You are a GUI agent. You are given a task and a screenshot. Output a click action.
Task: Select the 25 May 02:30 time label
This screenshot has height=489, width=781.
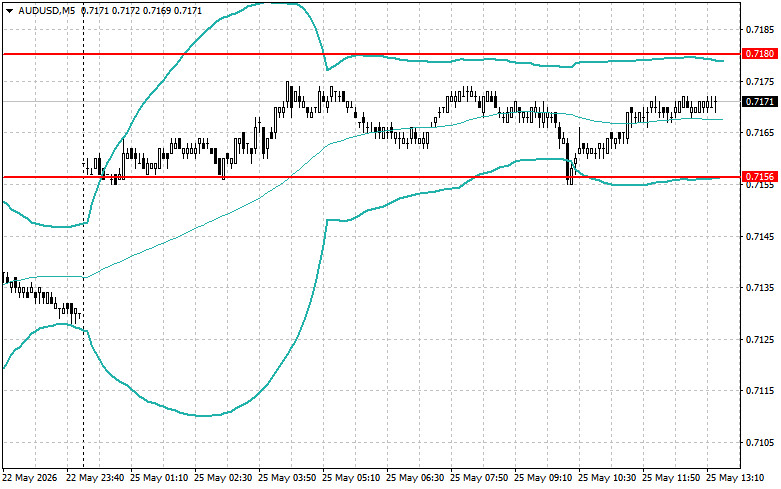click(224, 478)
